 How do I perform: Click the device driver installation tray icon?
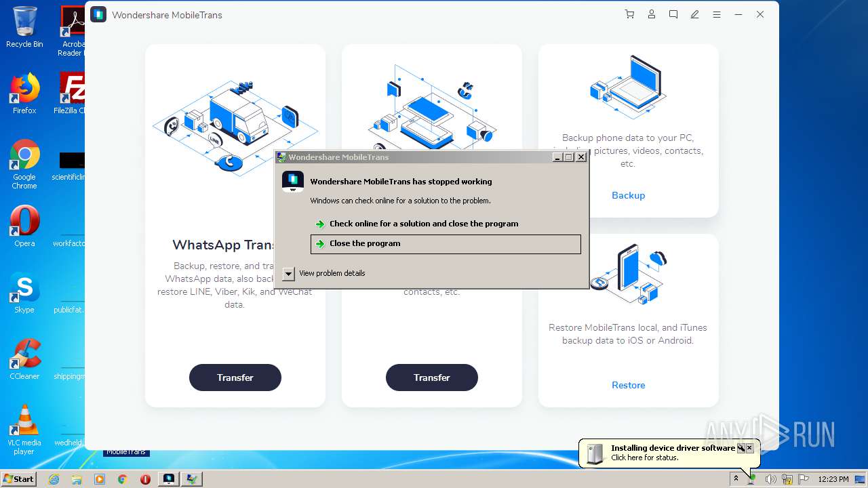pyautogui.click(x=752, y=479)
